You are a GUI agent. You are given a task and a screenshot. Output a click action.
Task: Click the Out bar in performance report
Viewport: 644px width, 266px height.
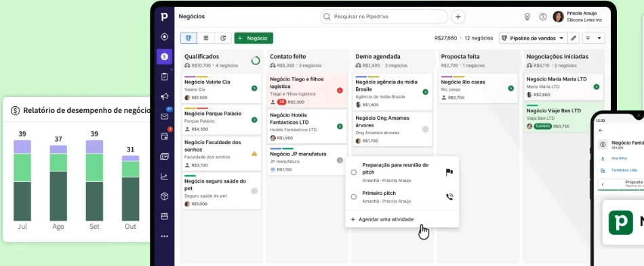point(130,188)
